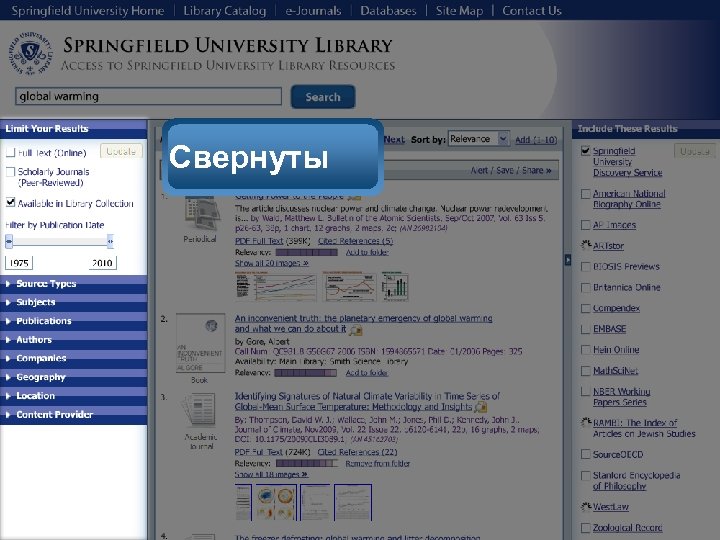Click the global warming search field
This screenshot has height=540, width=720.
pyautogui.click(x=148, y=96)
